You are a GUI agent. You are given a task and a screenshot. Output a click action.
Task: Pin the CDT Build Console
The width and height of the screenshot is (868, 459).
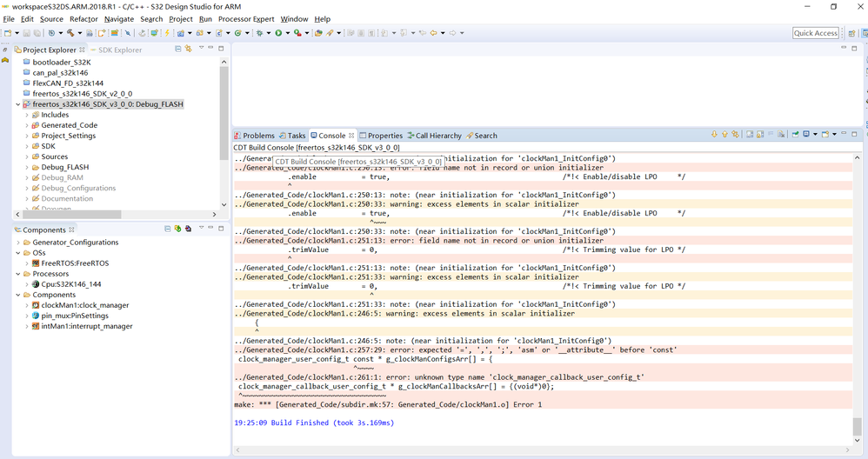(795, 135)
